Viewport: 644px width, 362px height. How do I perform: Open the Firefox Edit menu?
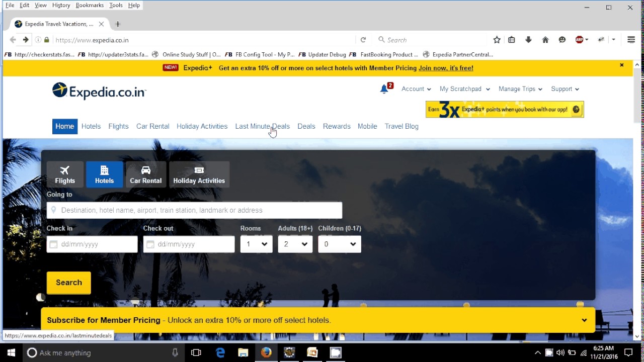(x=24, y=5)
